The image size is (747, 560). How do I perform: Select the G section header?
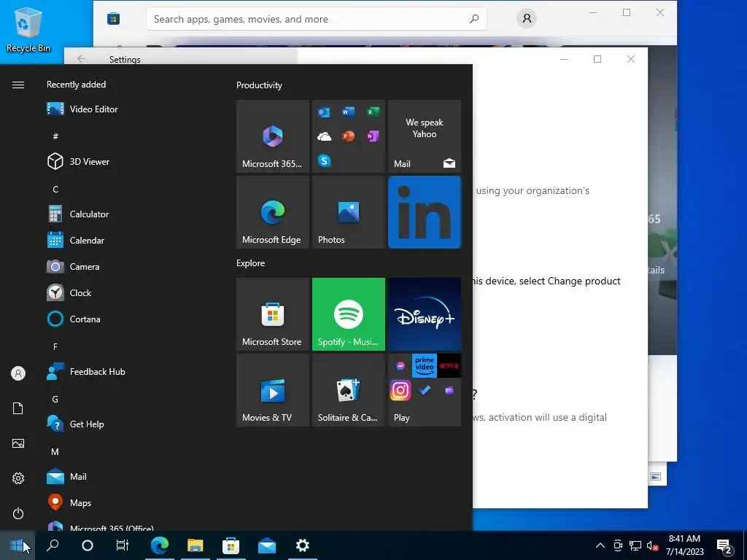tap(55, 399)
